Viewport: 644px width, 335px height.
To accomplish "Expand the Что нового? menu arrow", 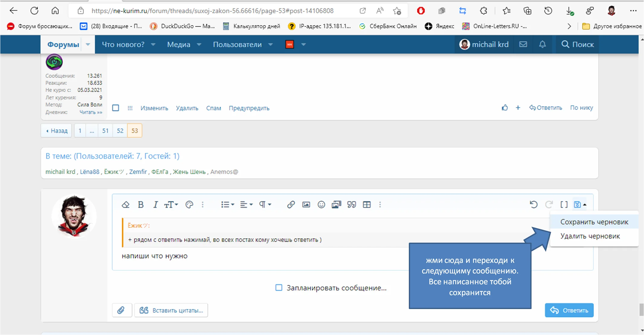I will pos(153,44).
